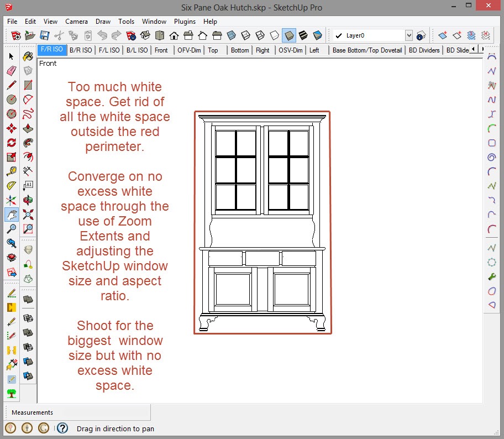
Task: Toggle Shaded With Textures style
Action: pos(303,36)
